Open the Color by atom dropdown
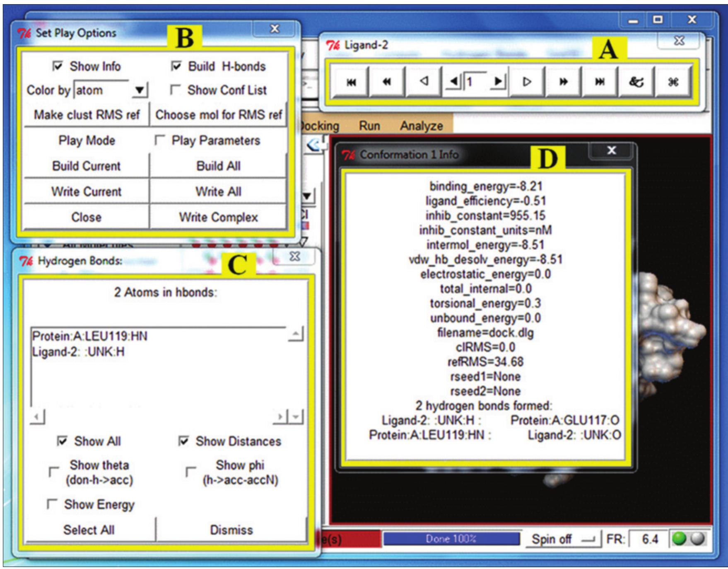 pos(140,90)
